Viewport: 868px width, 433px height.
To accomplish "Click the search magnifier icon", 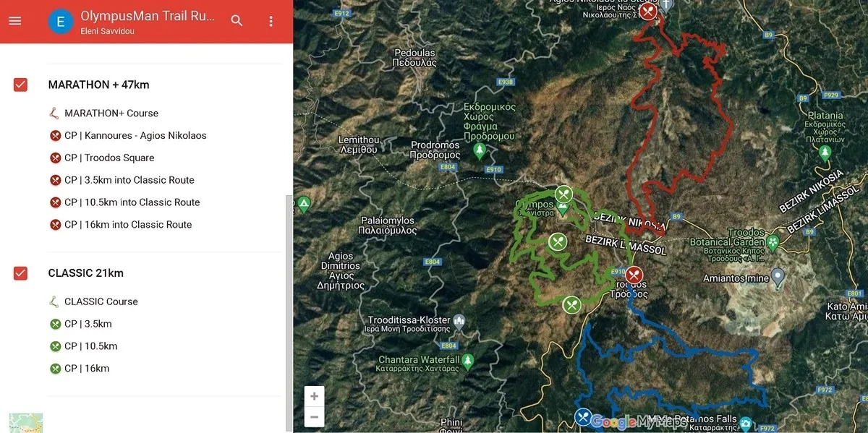I will (x=237, y=21).
